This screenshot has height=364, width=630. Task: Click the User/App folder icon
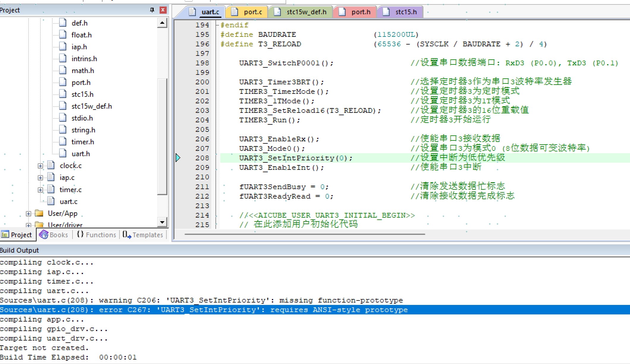pos(39,213)
